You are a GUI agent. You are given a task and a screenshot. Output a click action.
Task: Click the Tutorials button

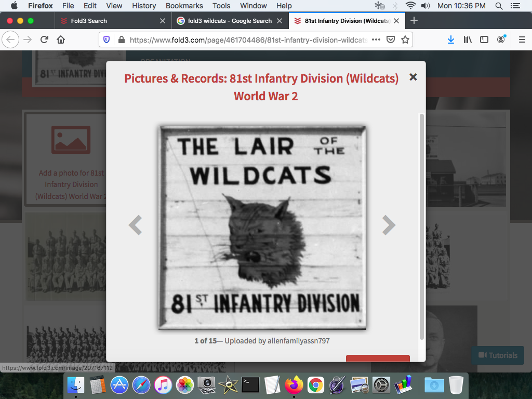(x=498, y=355)
